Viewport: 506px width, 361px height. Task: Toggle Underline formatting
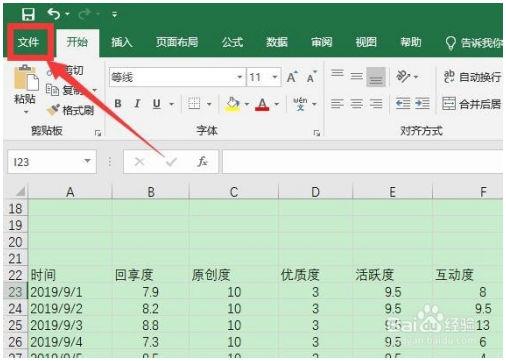click(157, 104)
